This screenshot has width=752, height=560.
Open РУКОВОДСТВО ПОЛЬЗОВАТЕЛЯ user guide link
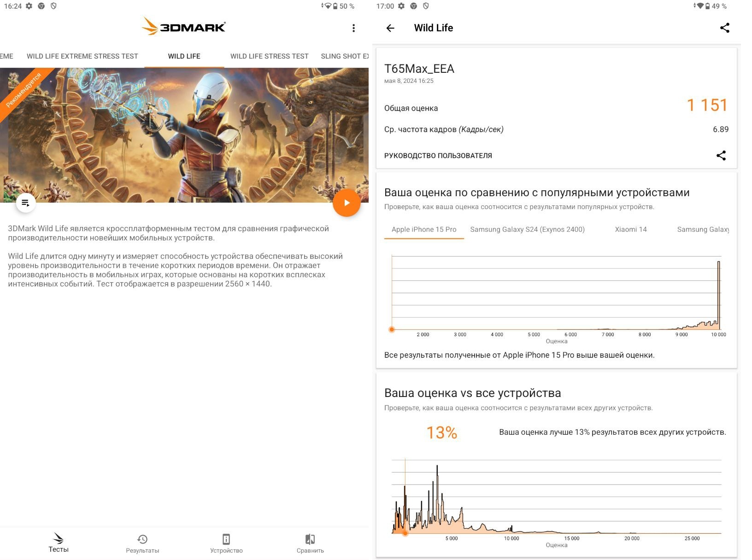[x=438, y=156]
